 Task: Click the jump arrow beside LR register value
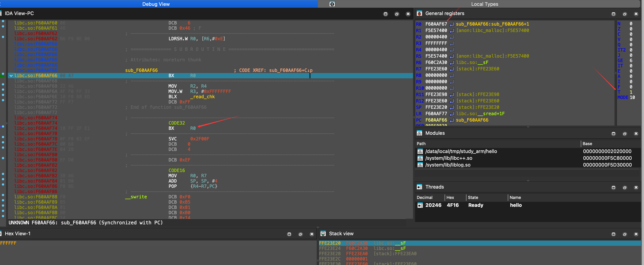tap(452, 114)
